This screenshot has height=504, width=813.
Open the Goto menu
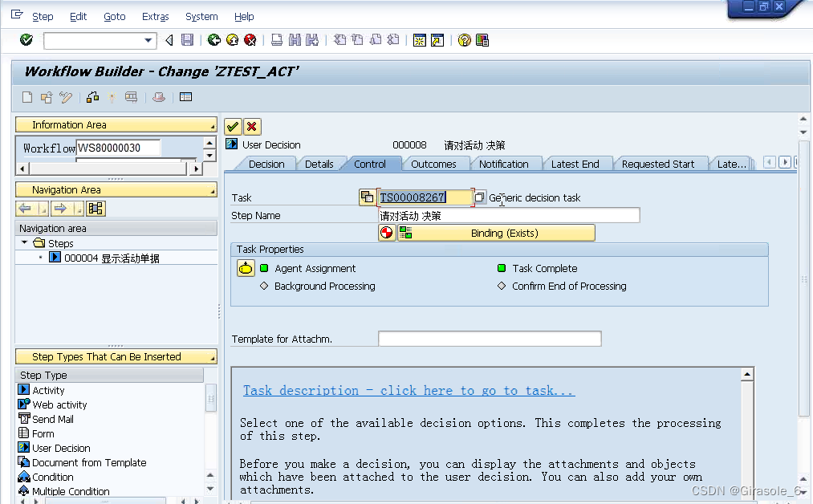click(115, 17)
